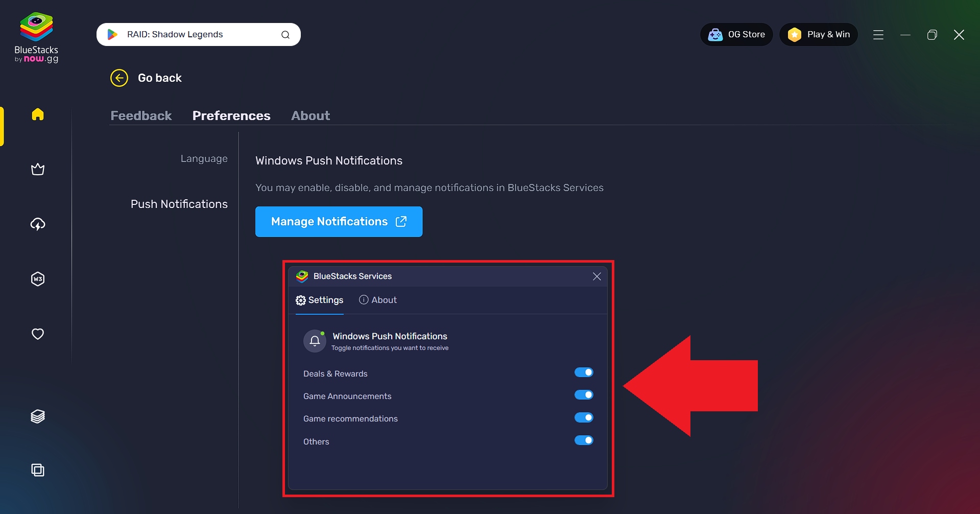Open the hamburger menu icon
980x514 pixels.
tap(878, 35)
